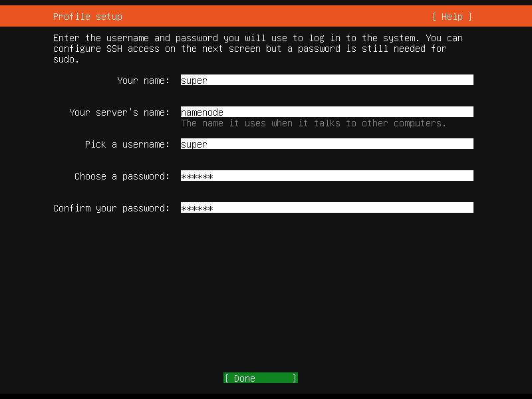532x399 pixels.
Task: Focus the Confirm your password field
Action: click(x=326, y=208)
